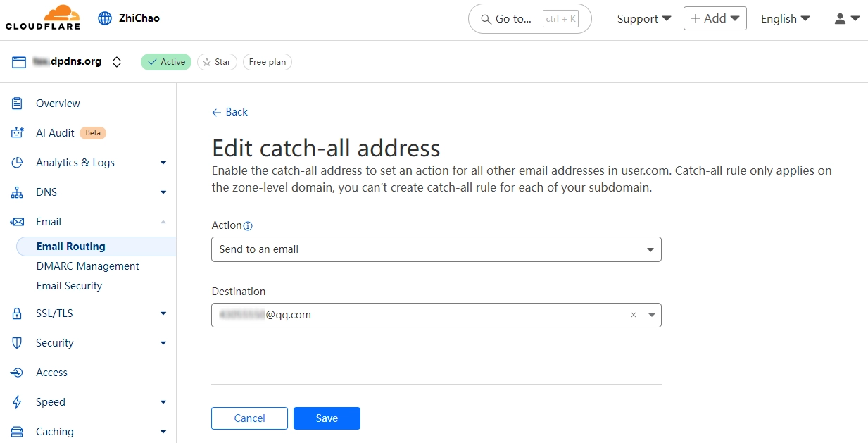Select DMARC Management in the sidebar
The width and height of the screenshot is (868, 443).
pyautogui.click(x=87, y=266)
